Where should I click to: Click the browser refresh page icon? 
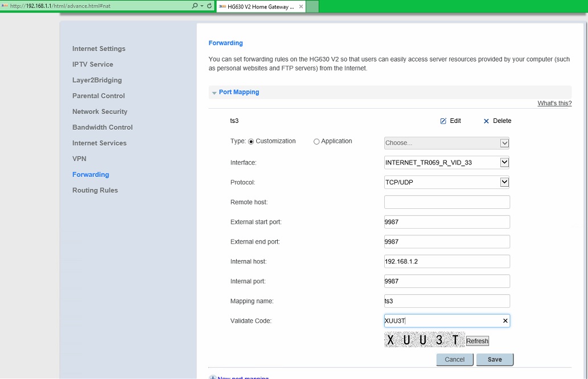coord(209,6)
